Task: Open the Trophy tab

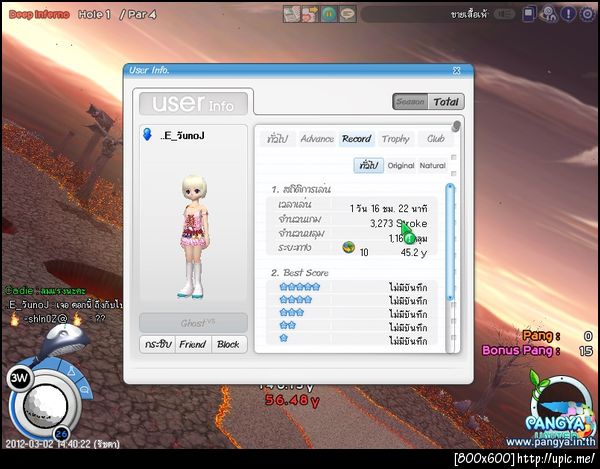Action: click(396, 139)
